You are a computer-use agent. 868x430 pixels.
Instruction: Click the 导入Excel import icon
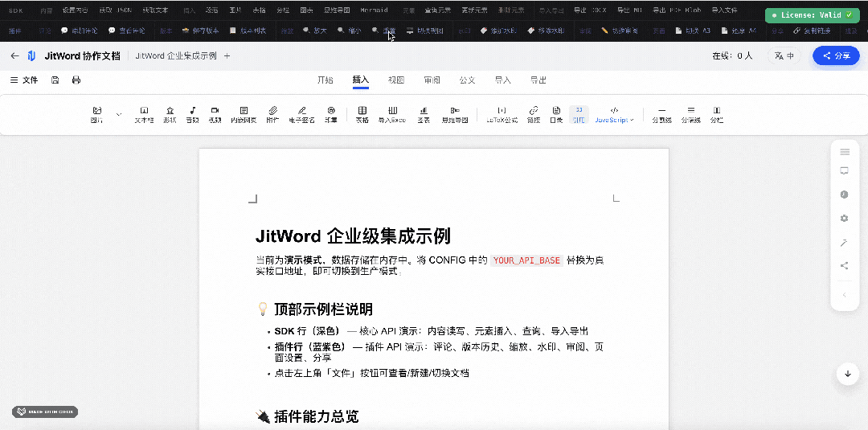(392, 115)
